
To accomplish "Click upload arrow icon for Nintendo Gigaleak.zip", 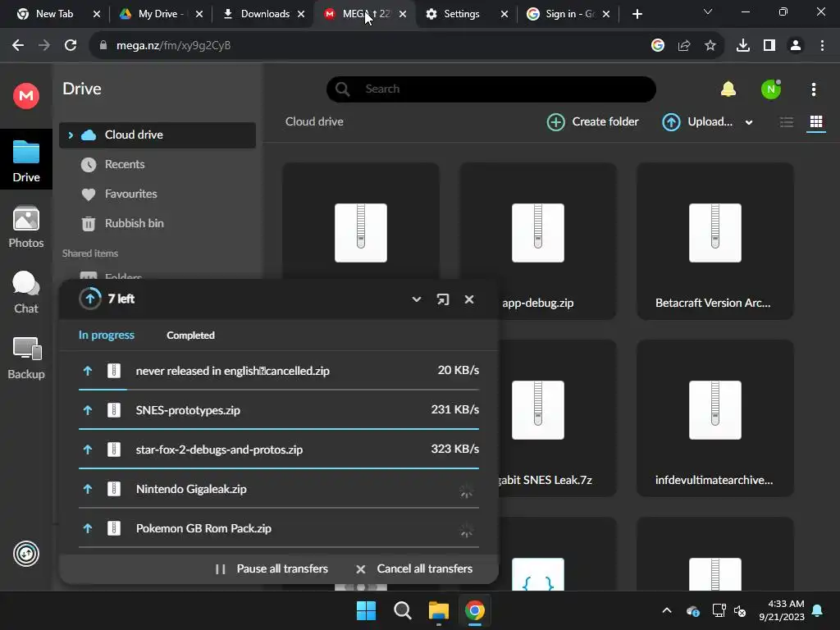I will pyautogui.click(x=88, y=489).
